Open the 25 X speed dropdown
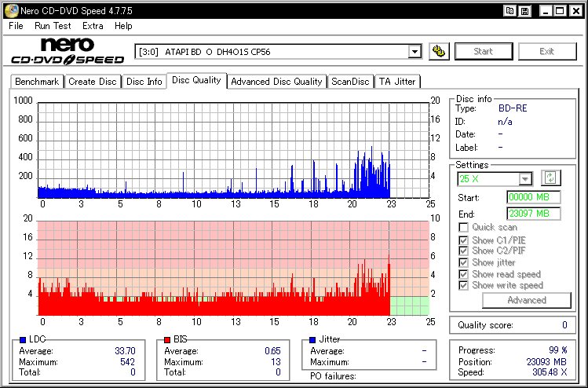Viewport: 588px width, 388px height. [x=525, y=179]
